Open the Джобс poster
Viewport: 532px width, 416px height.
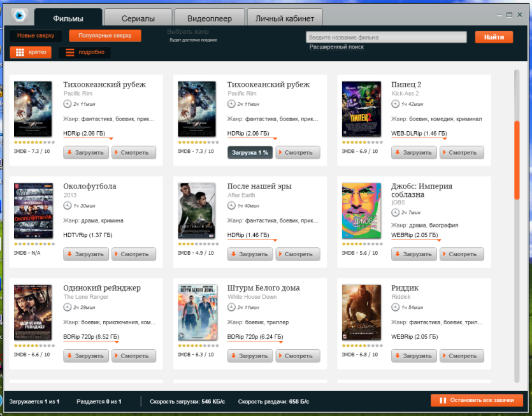click(x=361, y=210)
